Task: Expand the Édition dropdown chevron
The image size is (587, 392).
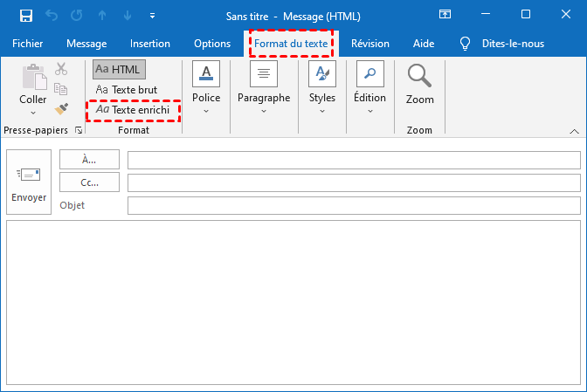Action: pos(370,111)
